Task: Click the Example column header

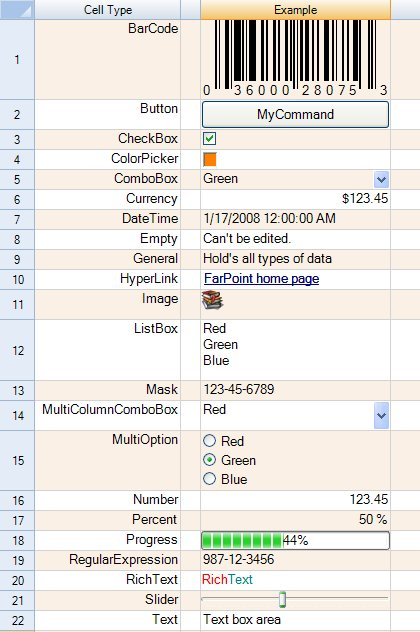Action: 295,10
